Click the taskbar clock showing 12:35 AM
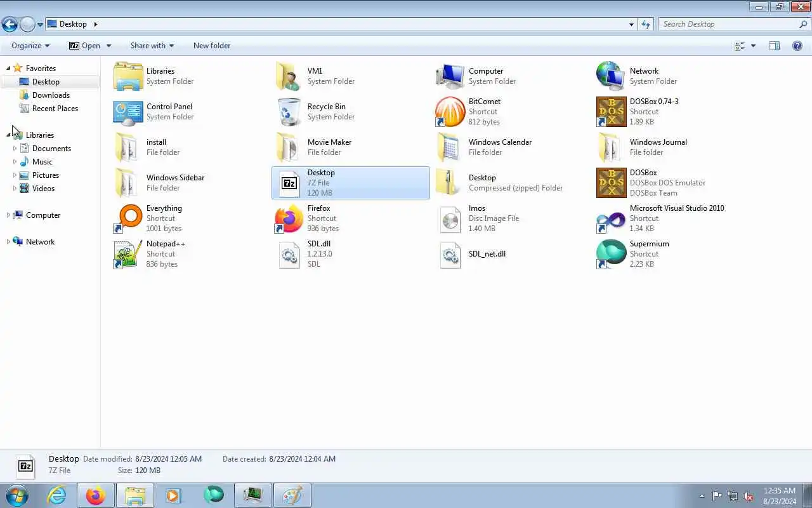 click(780, 495)
